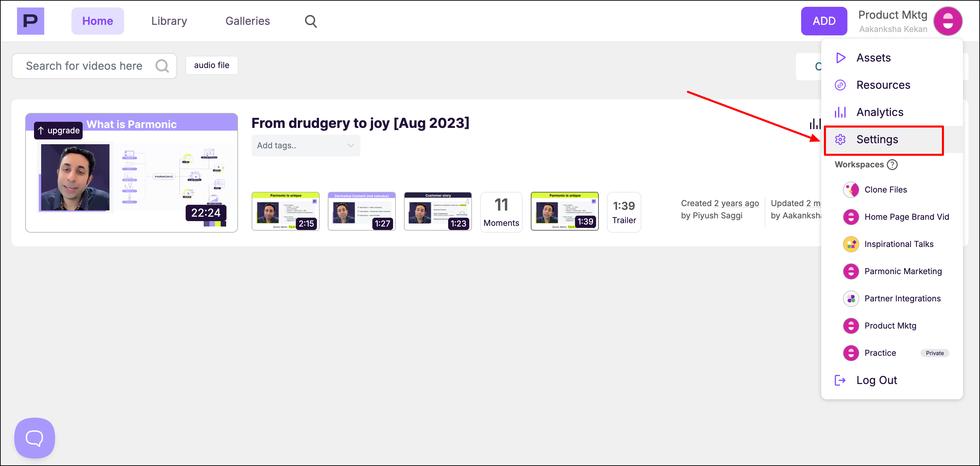Click the Parmonic P logo
Image resolution: width=980 pixels, height=466 pixels.
(x=31, y=21)
